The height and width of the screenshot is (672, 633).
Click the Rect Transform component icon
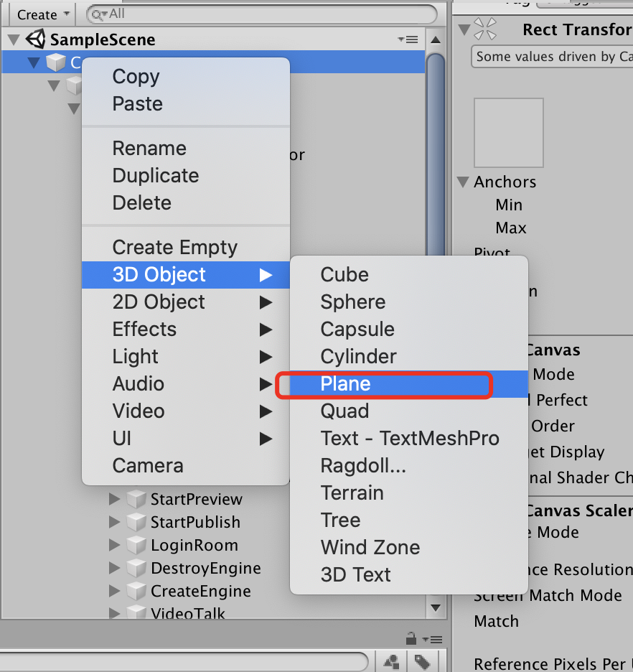point(486,29)
